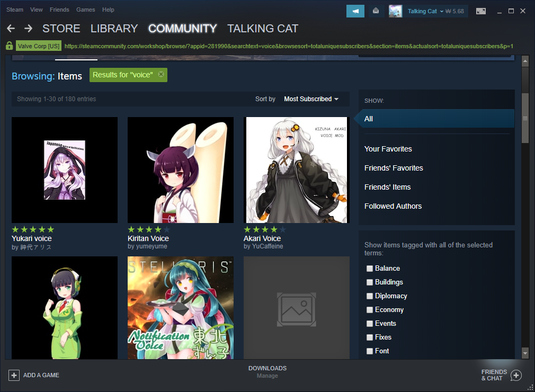Enable the Buildings tag checkbox

pos(370,282)
